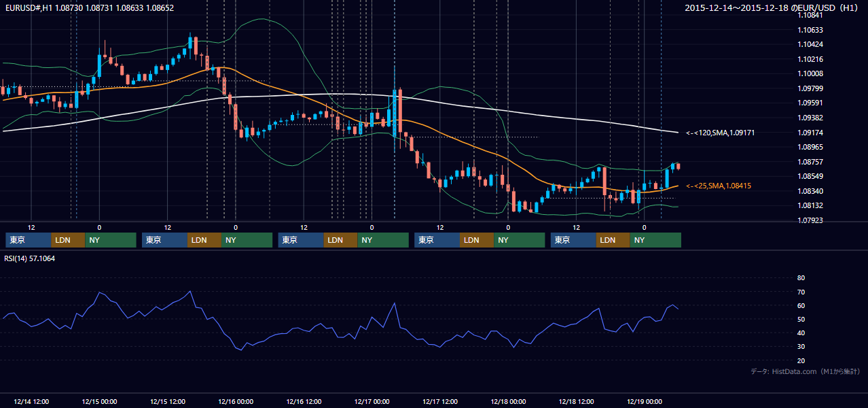868x408 pixels.
Task: Click price axis label 1.08132
Action: [810, 205]
